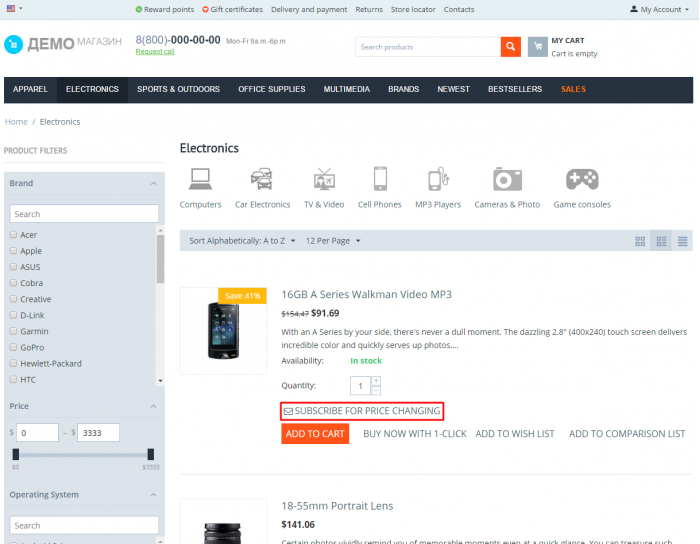Click the Brand filter search box
This screenshot has height=544, width=700.
84,214
